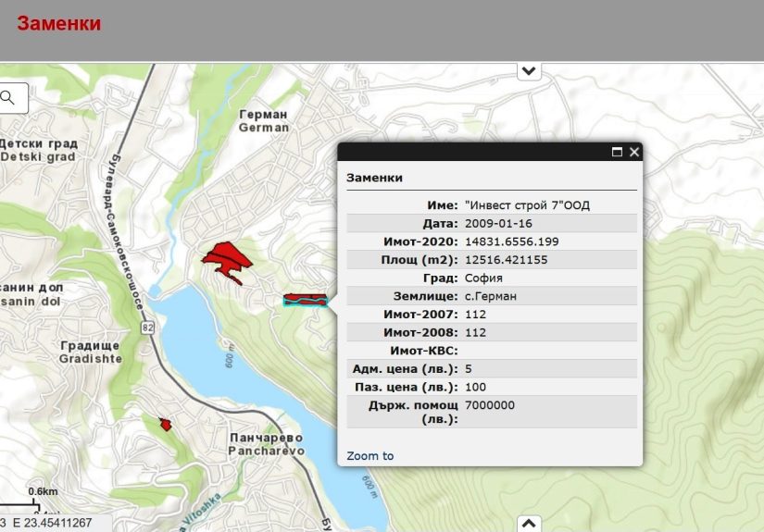
Task: Expand the bottom panel chevron arrow
Action: 528,523
